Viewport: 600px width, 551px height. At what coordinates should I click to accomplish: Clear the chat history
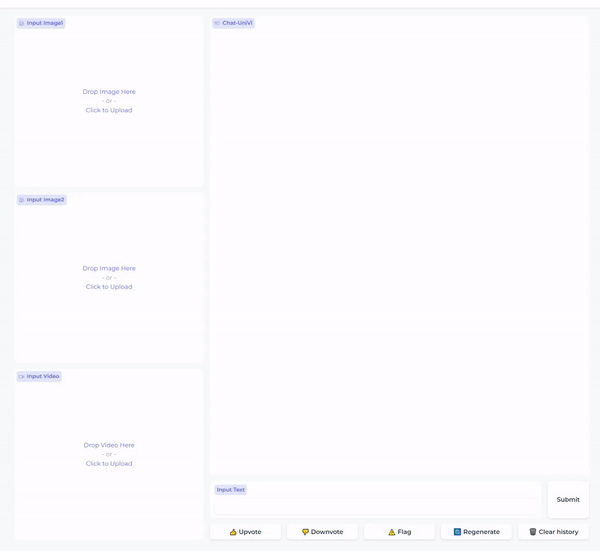(x=553, y=532)
